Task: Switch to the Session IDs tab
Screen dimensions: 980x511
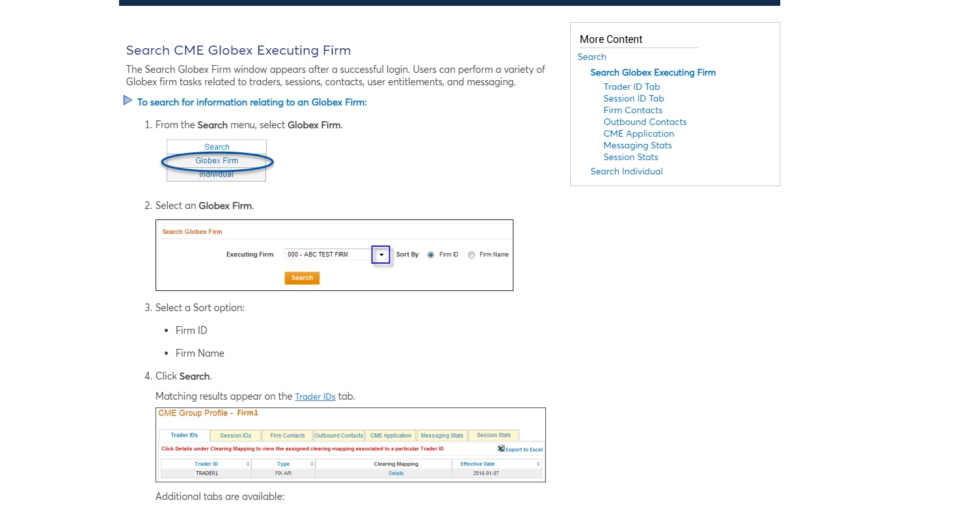Action: pos(236,435)
